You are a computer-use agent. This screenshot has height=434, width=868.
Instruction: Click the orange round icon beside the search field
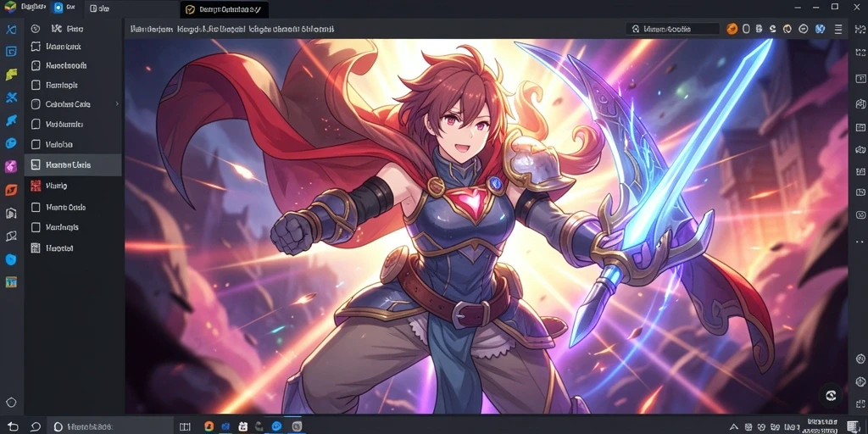[x=732, y=29]
